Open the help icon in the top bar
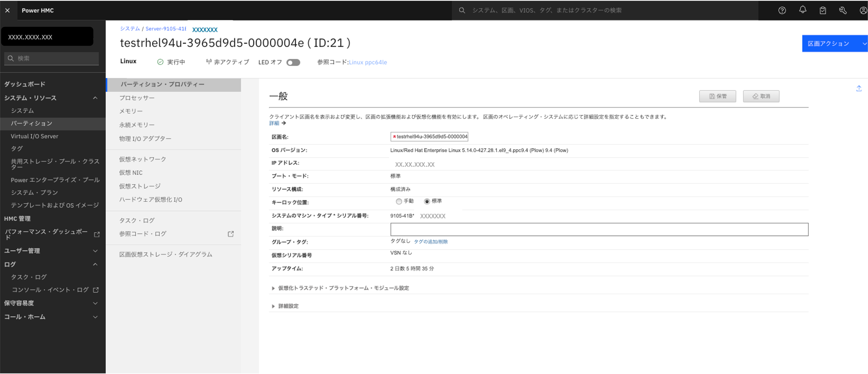The width and height of the screenshot is (868, 374). (x=782, y=10)
